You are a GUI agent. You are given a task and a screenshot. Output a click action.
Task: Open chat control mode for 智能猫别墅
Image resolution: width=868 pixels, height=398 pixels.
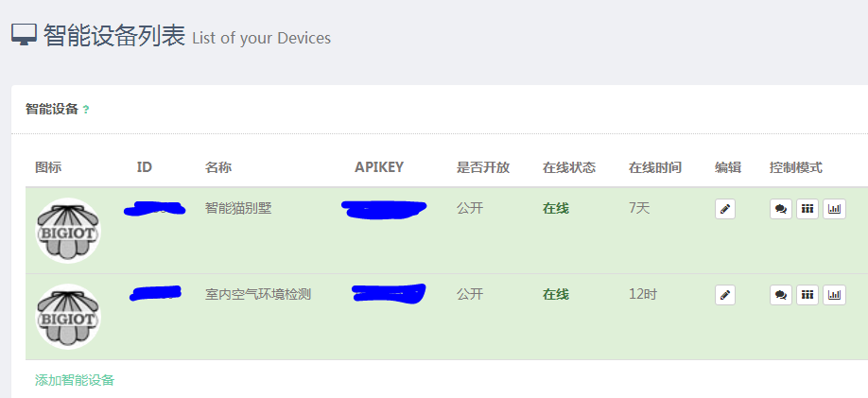[780, 209]
